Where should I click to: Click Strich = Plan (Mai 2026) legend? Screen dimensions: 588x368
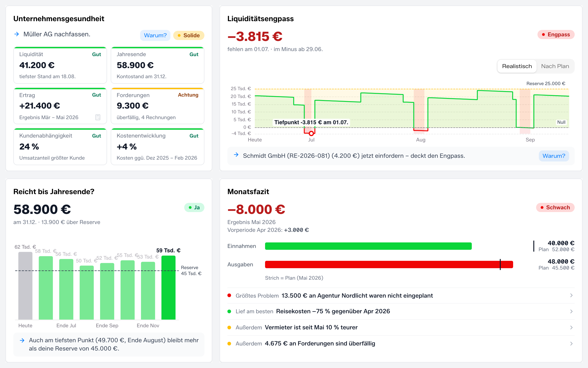[x=294, y=278]
